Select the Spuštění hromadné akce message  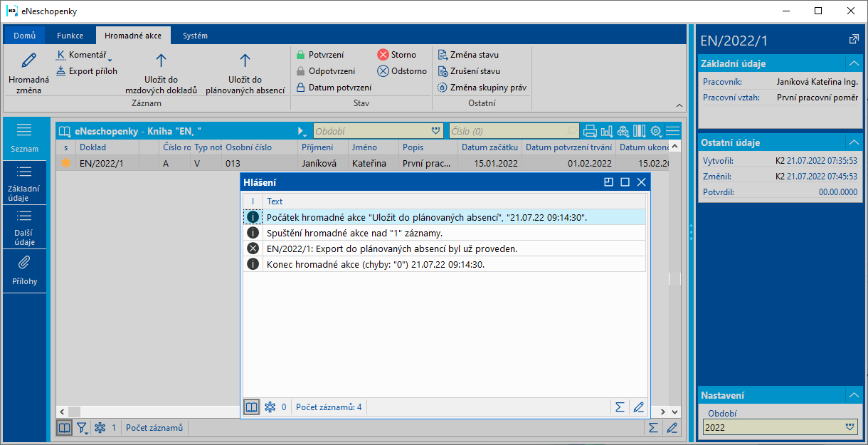click(445, 233)
